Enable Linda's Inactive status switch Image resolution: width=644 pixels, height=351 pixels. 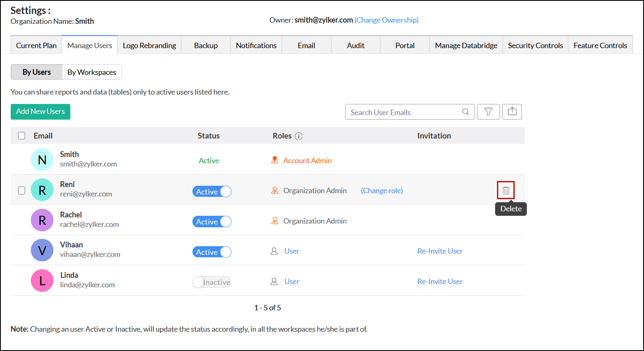212,282
